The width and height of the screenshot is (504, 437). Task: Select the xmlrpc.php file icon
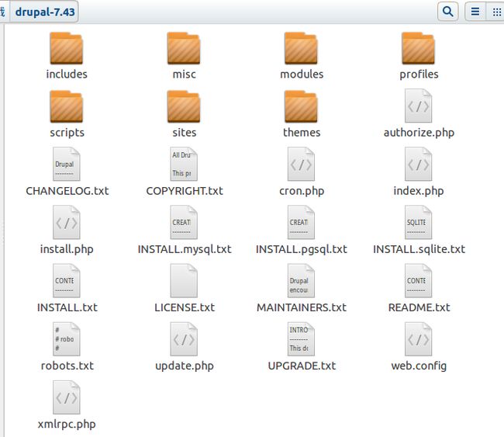[66, 397]
